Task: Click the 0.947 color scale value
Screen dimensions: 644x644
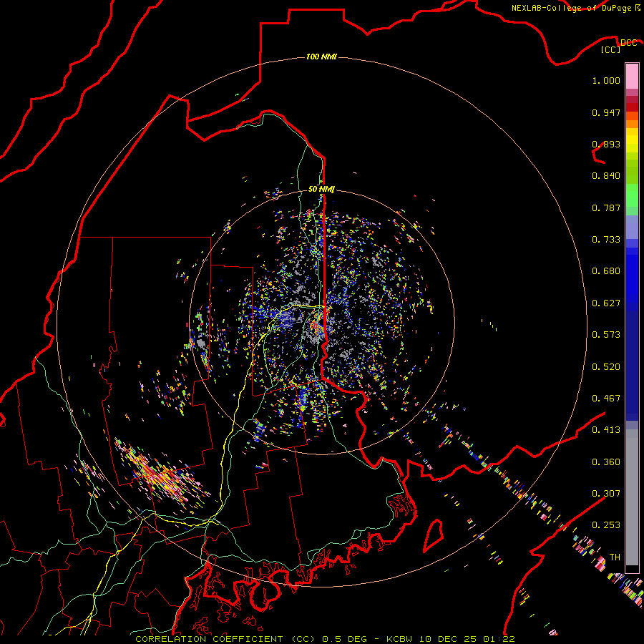Action: pyautogui.click(x=606, y=112)
